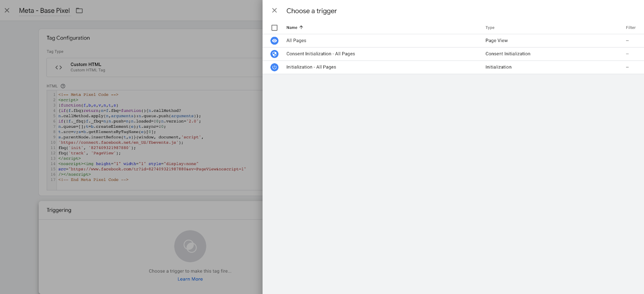This screenshot has height=294, width=644.
Task: Select the All Pages eye icon
Action: 275,41
